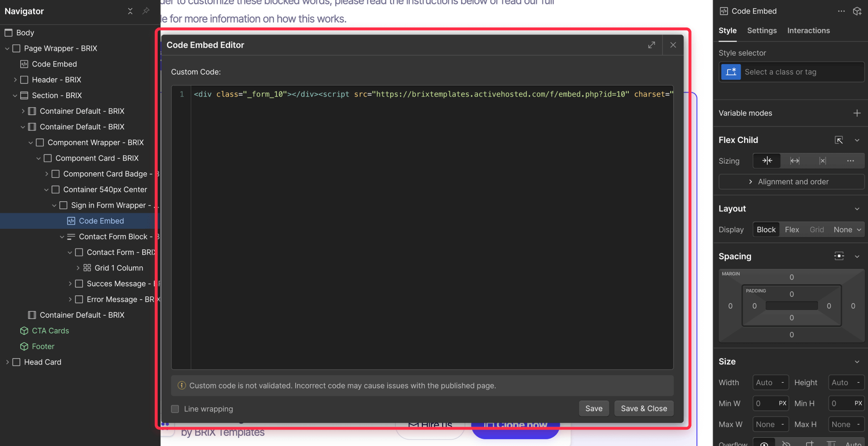The height and width of the screenshot is (446, 868).
Task: Expand the Header - BRIX node
Action: (x=15, y=80)
